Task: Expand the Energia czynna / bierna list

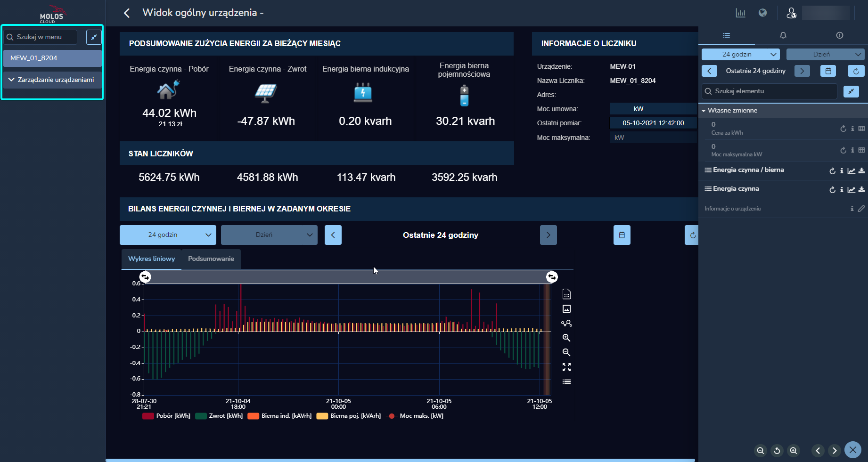Action: pos(708,170)
